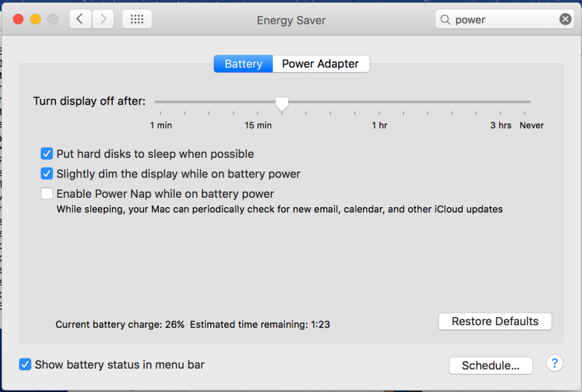Open help with the question mark button

click(554, 363)
